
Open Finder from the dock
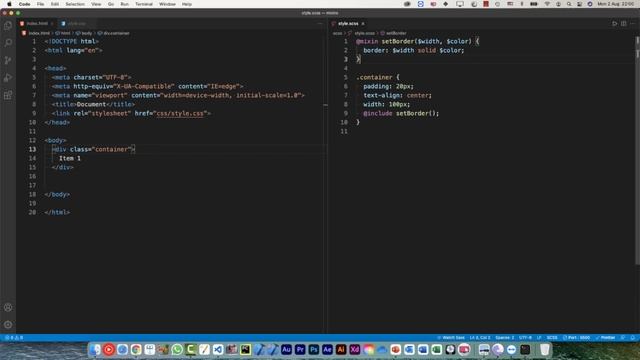[x=95, y=350]
